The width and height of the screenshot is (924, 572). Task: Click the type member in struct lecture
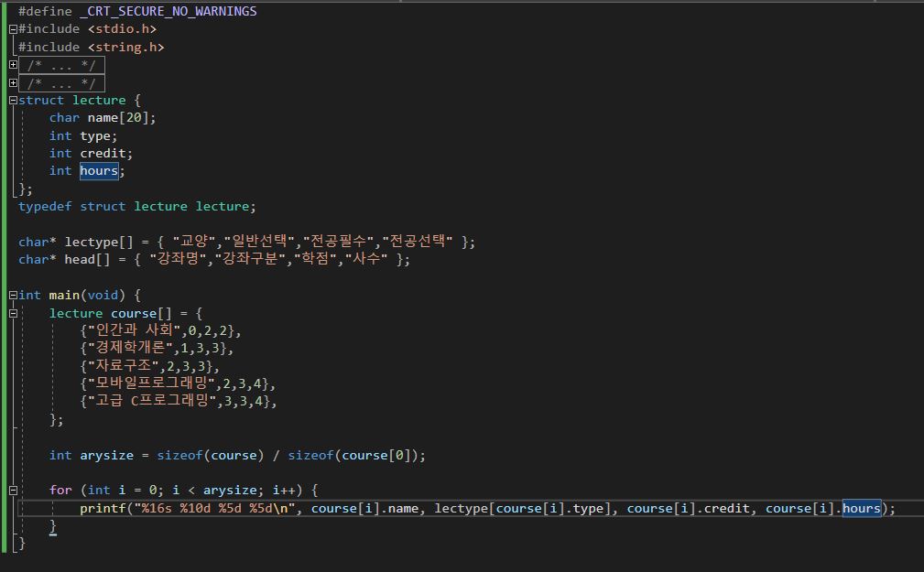pyautogui.click(x=95, y=136)
